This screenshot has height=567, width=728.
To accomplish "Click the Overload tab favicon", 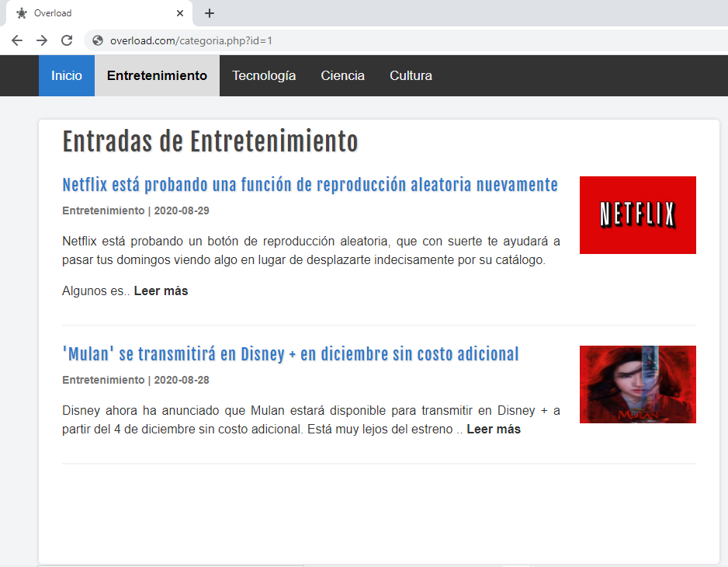I will (x=22, y=13).
